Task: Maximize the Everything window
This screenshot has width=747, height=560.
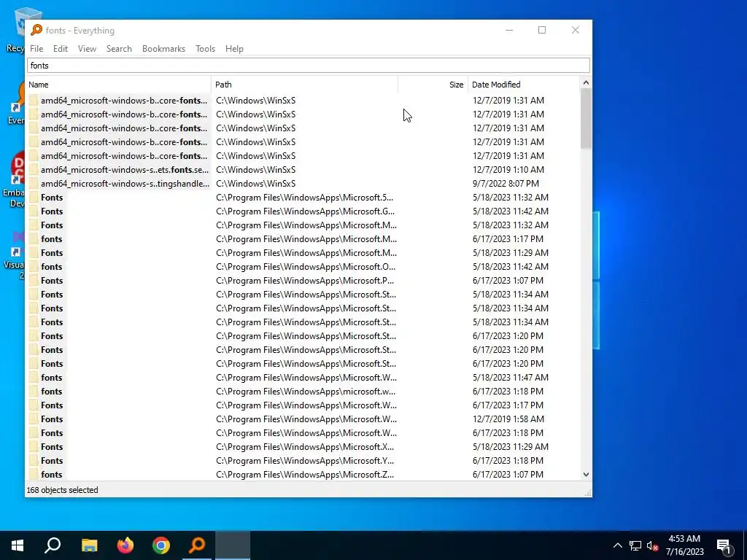Action: click(x=542, y=30)
